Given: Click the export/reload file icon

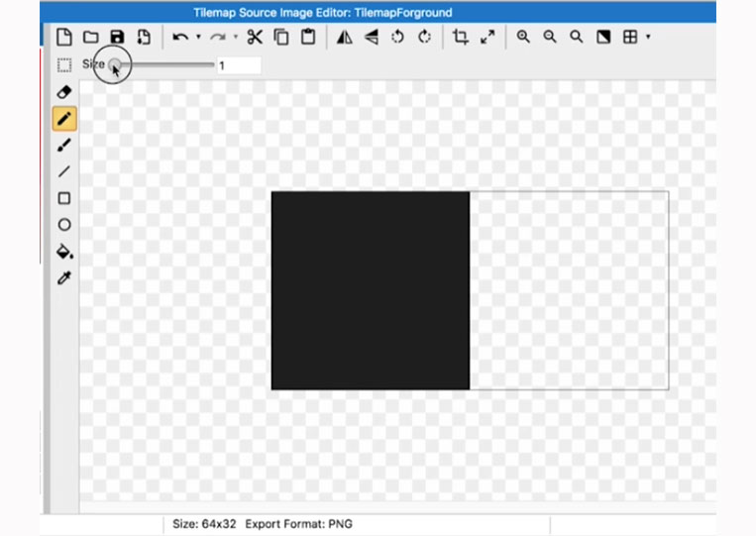Looking at the screenshot, I should tap(144, 37).
